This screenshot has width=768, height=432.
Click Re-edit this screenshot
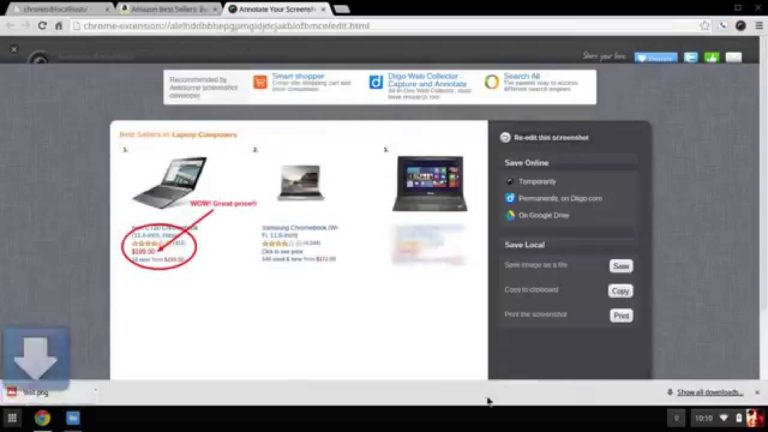point(544,138)
